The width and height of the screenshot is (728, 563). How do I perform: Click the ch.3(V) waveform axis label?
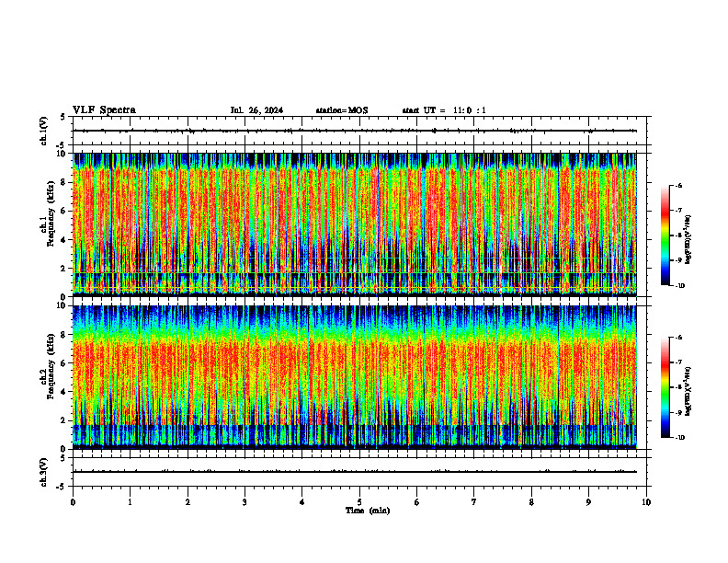tap(43, 472)
